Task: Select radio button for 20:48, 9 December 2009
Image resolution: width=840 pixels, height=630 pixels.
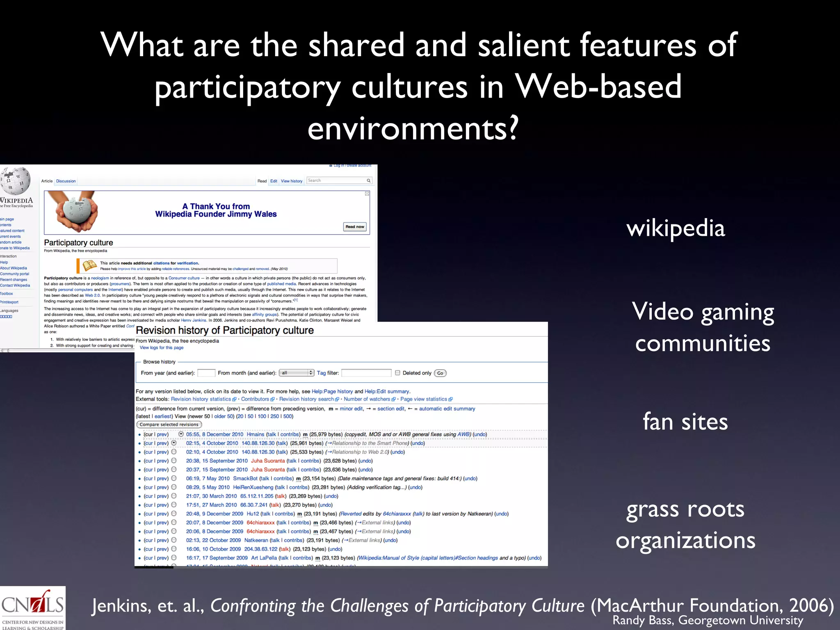Action: click(x=174, y=514)
